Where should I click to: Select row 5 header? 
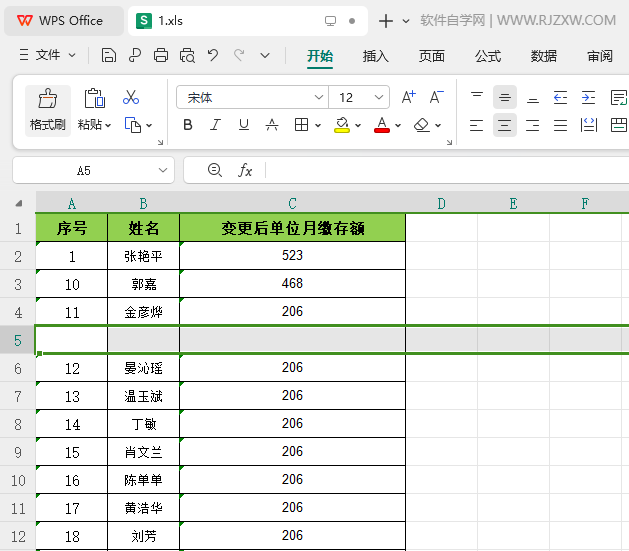tap(18, 340)
